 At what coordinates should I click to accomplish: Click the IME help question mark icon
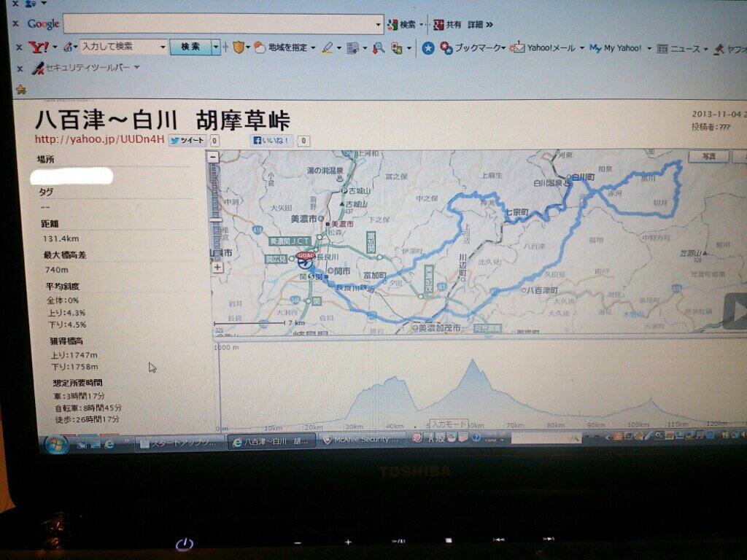point(476,437)
